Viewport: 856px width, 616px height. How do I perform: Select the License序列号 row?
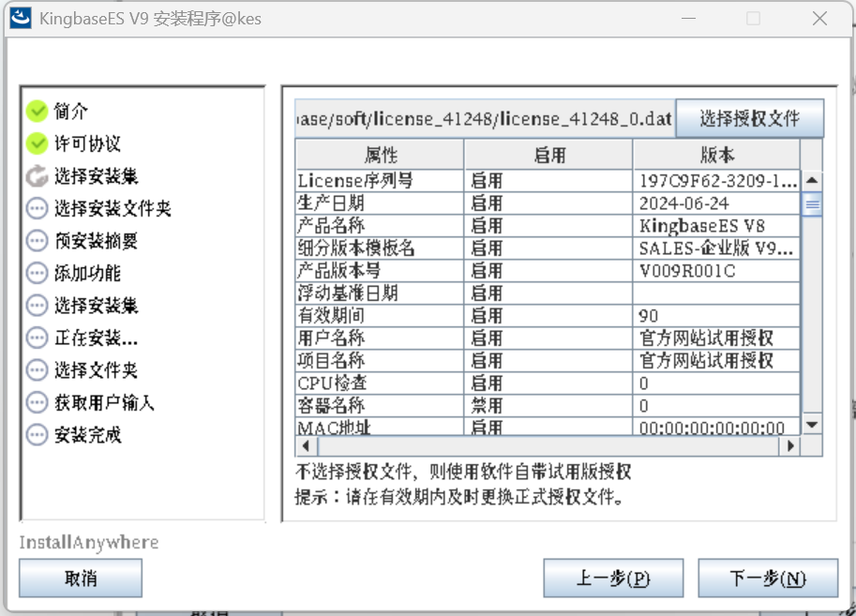coord(548,181)
